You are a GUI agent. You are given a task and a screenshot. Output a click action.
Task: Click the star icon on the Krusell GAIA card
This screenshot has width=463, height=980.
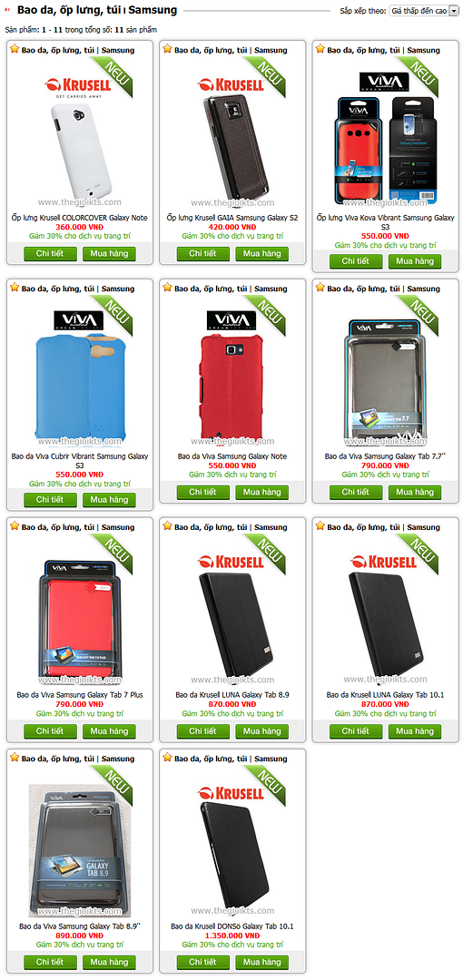point(167,49)
